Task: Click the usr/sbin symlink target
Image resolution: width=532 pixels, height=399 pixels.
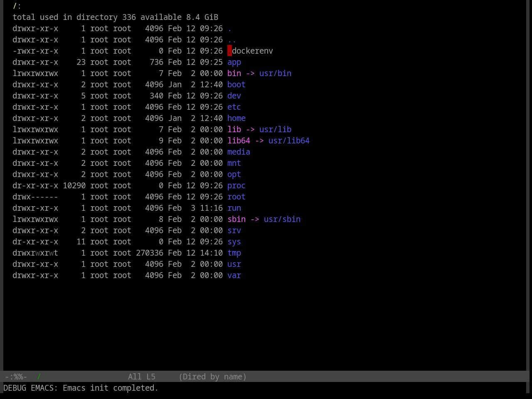Action: click(x=282, y=219)
